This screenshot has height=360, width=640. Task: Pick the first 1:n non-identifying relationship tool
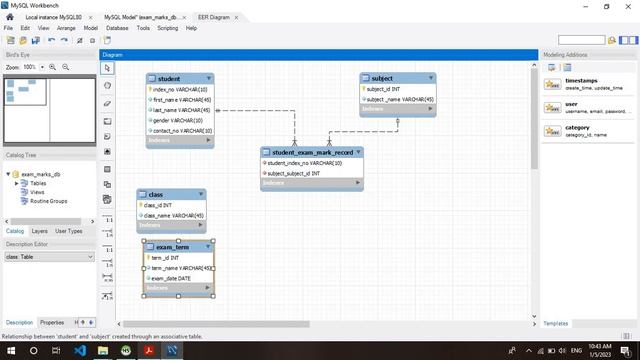click(107, 233)
